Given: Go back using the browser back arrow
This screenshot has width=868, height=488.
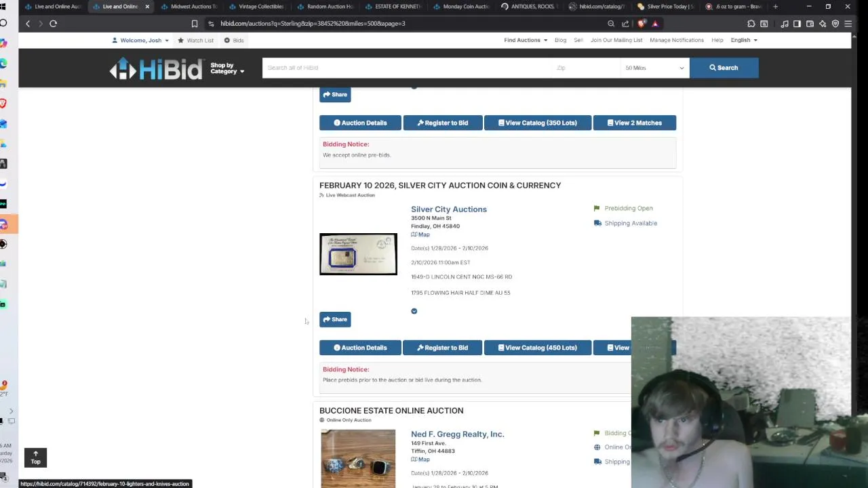Looking at the screenshot, I should click(28, 24).
